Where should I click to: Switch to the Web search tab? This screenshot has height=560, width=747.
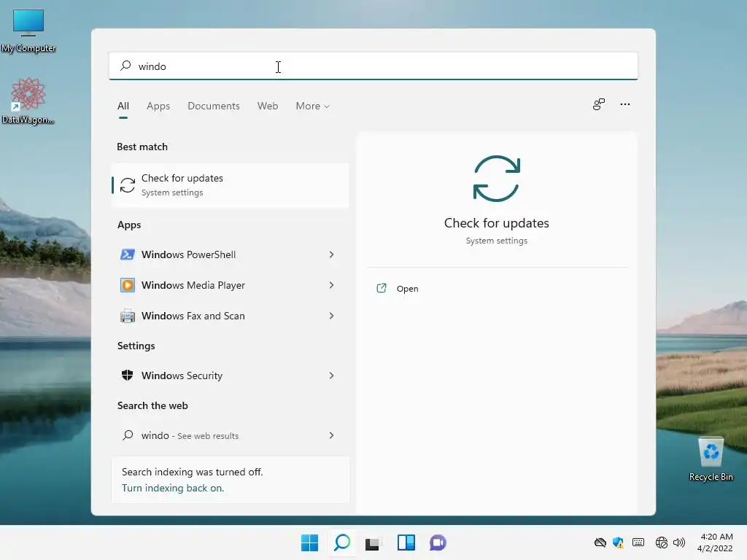click(268, 106)
